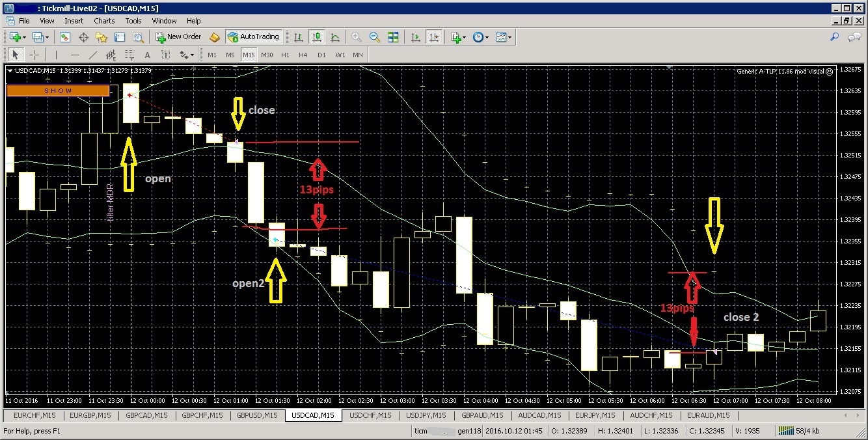Toggle the AutoTrading button
Image resolution: width=868 pixels, height=440 pixels.
coord(254,37)
